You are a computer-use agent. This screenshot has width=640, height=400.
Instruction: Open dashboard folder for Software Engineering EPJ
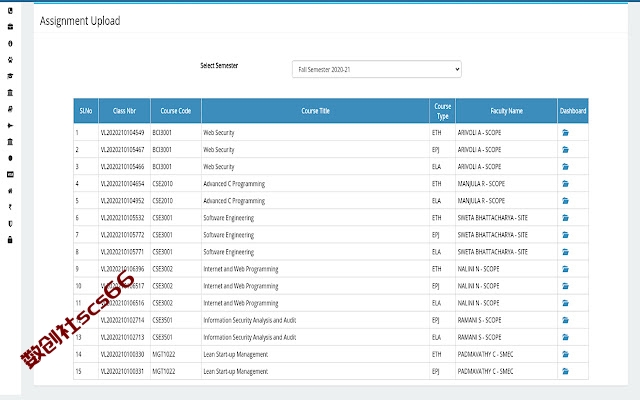click(x=565, y=235)
